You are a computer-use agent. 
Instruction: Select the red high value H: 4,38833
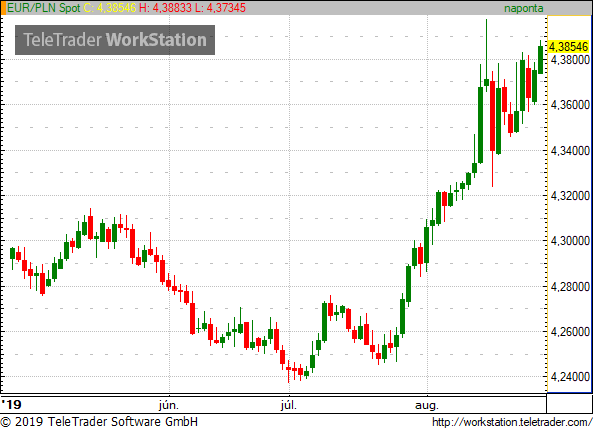pos(166,8)
